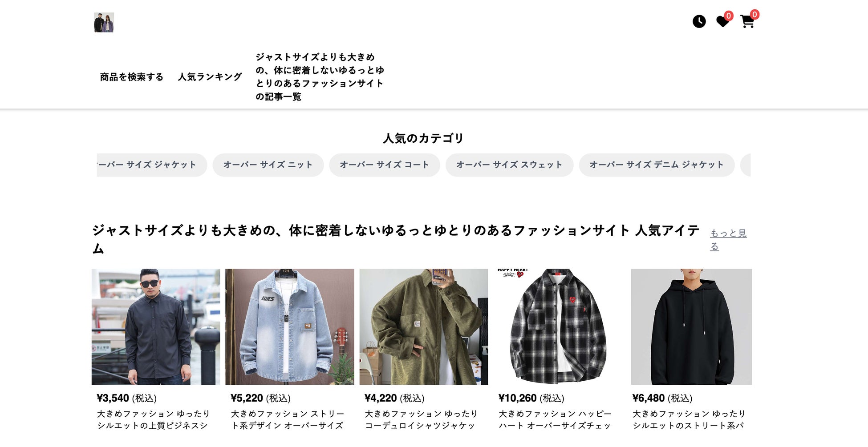Open the black hoodie product photo
This screenshot has width=868, height=447.
tap(691, 326)
